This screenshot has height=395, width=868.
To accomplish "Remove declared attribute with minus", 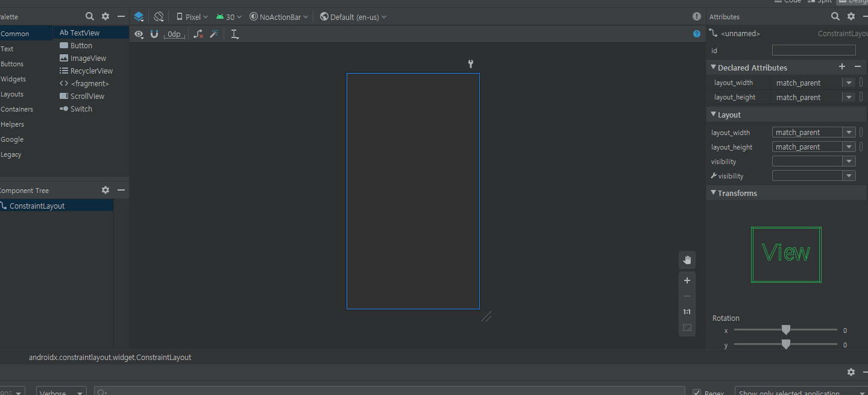I will click(x=858, y=67).
